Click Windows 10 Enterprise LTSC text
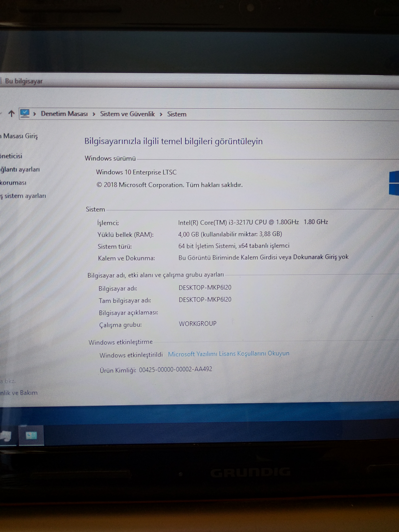Viewport: 399px width, 532px height. point(136,172)
